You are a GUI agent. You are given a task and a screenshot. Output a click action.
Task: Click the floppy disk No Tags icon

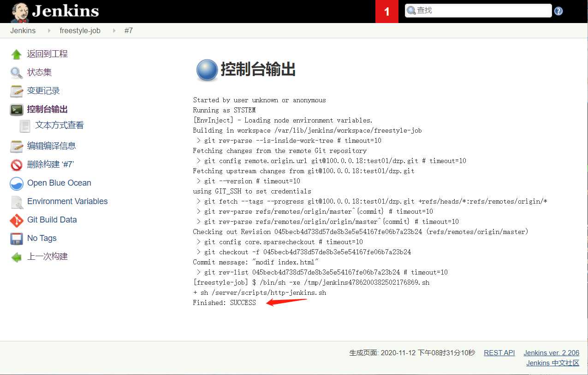coord(16,239)
